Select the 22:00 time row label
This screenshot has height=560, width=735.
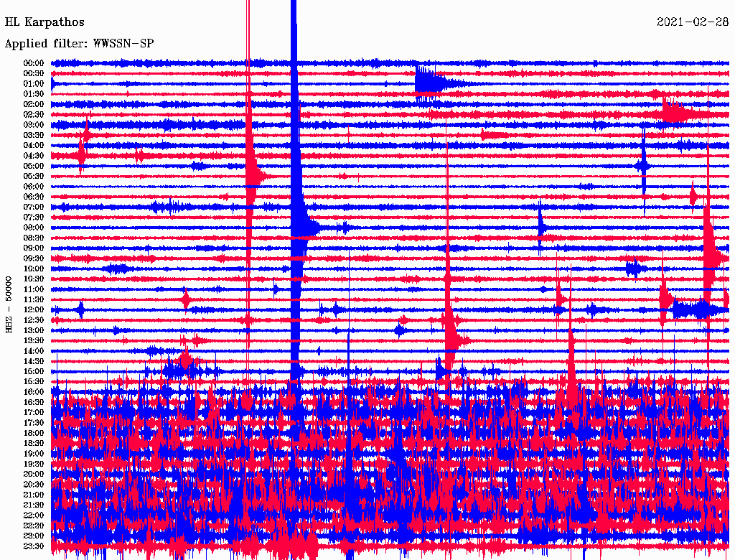pyautogui.click(x=34, y=515)
